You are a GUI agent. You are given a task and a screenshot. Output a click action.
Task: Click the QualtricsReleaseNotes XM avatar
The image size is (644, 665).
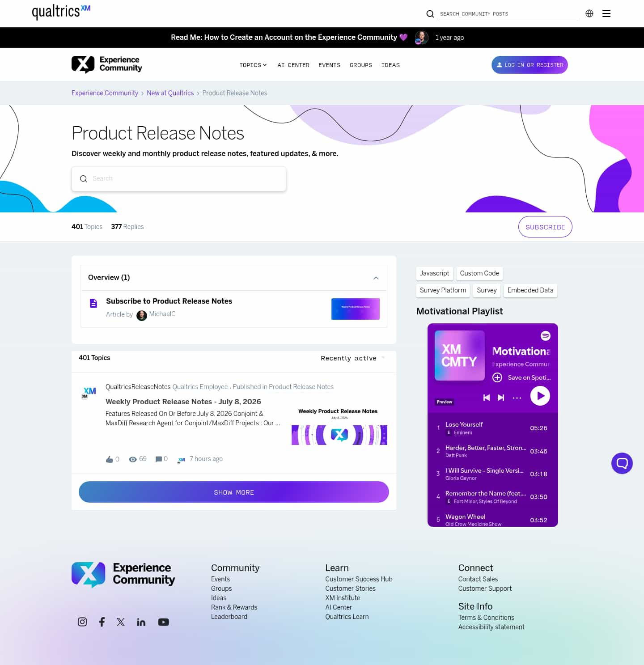[x=89, y=393]
